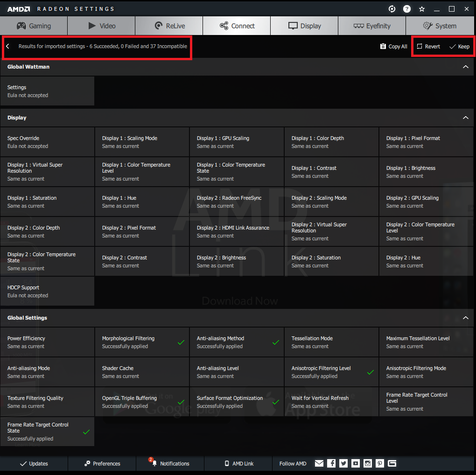This screenshot has width=476, height=475.
Task: Click Frame Rate Target Control State tile
Action: click(47, 432)
